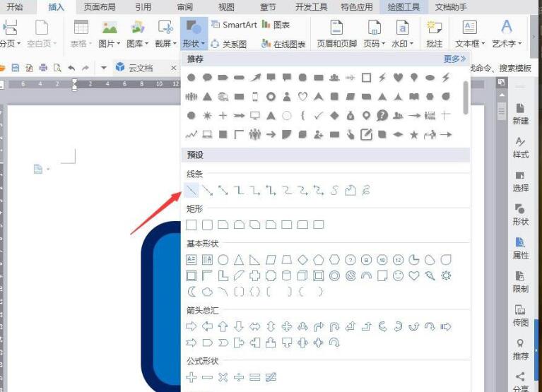The width and height of the screenshot is (542, 392).
Task: Choose the heart shape in 基本形状
Action: 414,275
